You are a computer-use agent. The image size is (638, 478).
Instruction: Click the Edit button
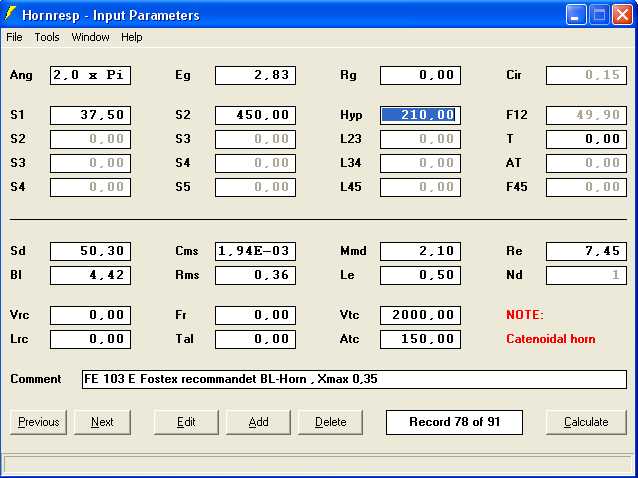click(x=186, y=422)
